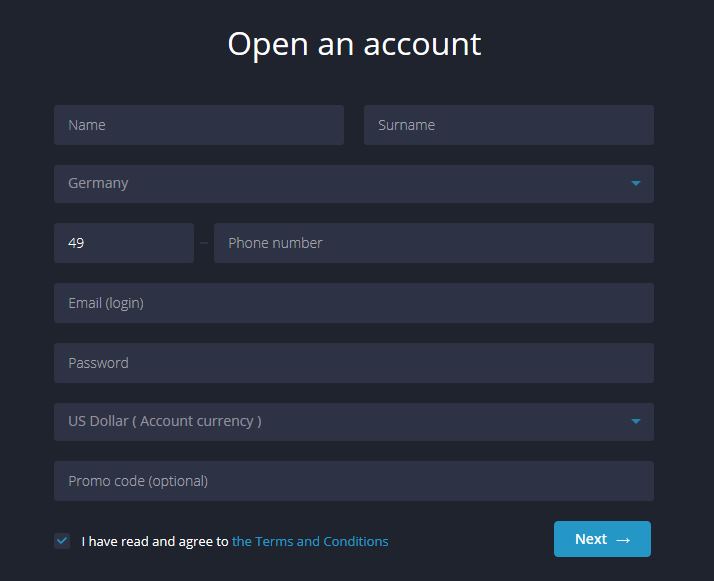Click the Password field

354,363
